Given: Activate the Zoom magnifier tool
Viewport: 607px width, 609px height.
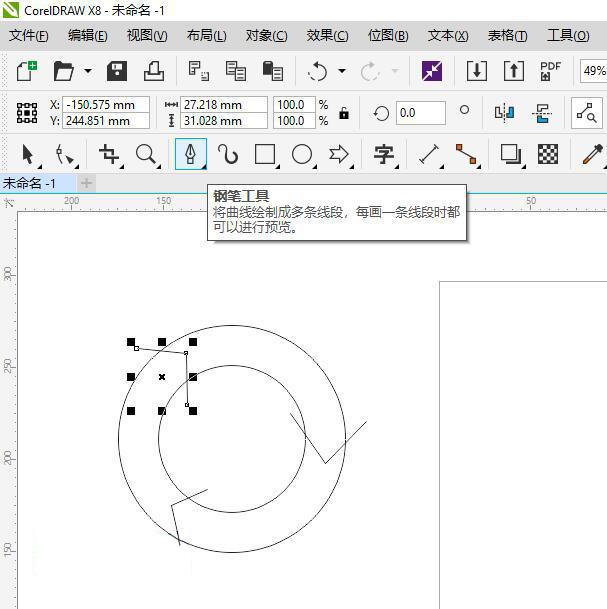Looking at the screenshot, I should point(147,154).
